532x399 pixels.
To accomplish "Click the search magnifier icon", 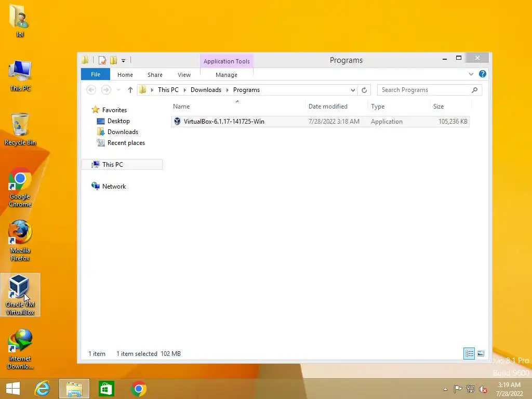I will (475, 90).
